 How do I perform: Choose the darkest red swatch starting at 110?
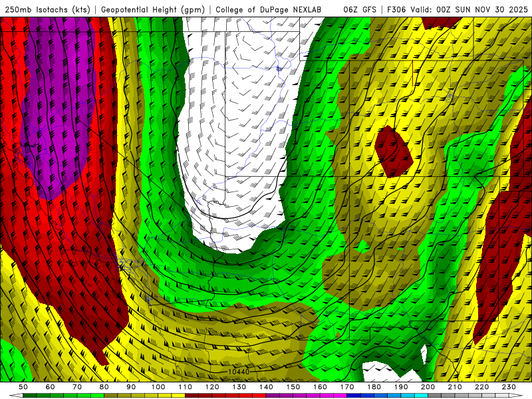pos(192,396)
